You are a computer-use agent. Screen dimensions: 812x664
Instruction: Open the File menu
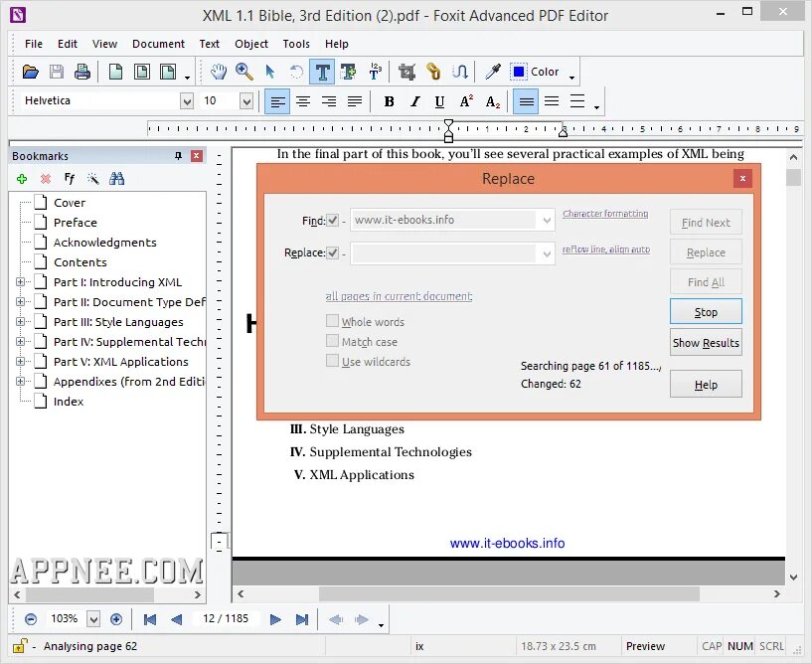point(34,44)
